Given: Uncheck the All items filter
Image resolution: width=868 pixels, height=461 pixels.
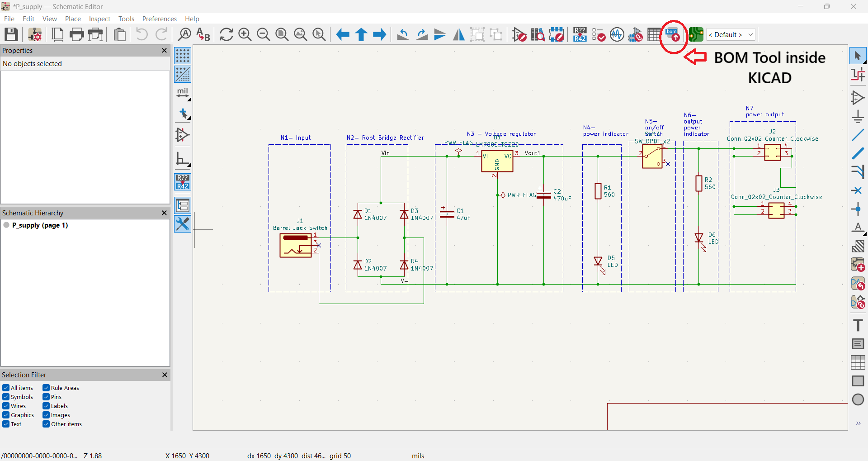Looking at the screenshot, I should pyautogui.click(x=6, y=388).
